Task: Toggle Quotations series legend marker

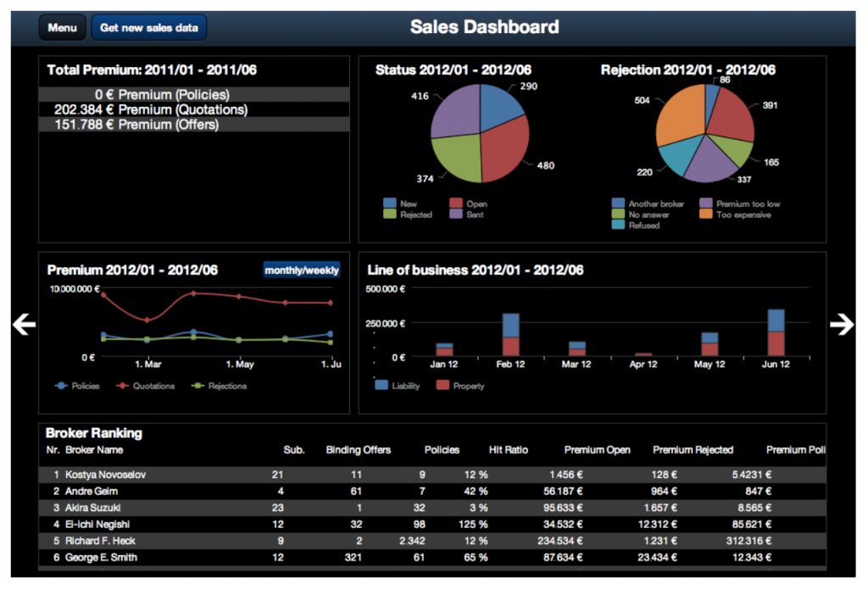Action: 122,386
